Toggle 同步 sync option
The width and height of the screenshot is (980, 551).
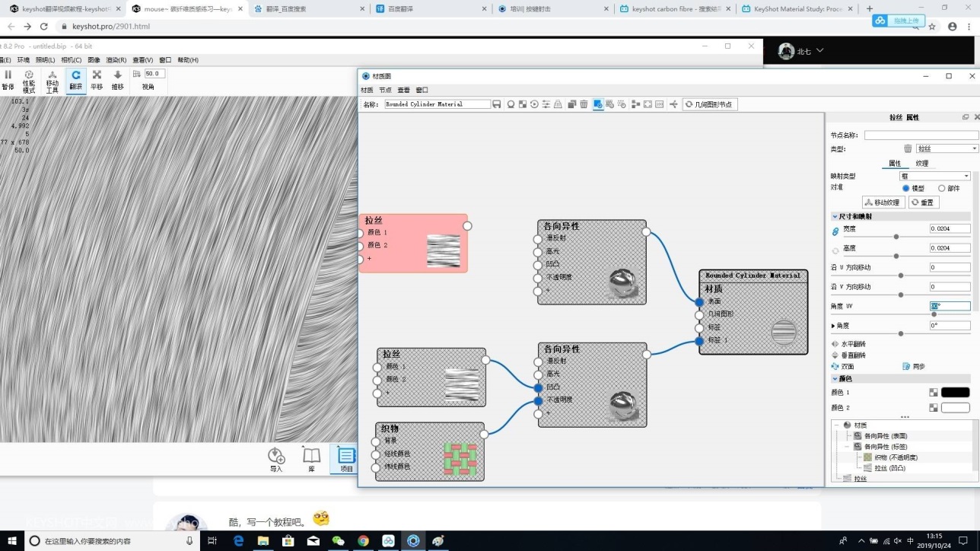point(913,366)
